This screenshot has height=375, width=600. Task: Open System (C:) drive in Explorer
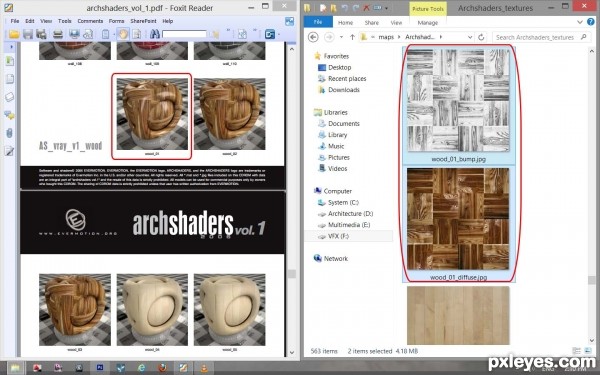pos(343,202)
